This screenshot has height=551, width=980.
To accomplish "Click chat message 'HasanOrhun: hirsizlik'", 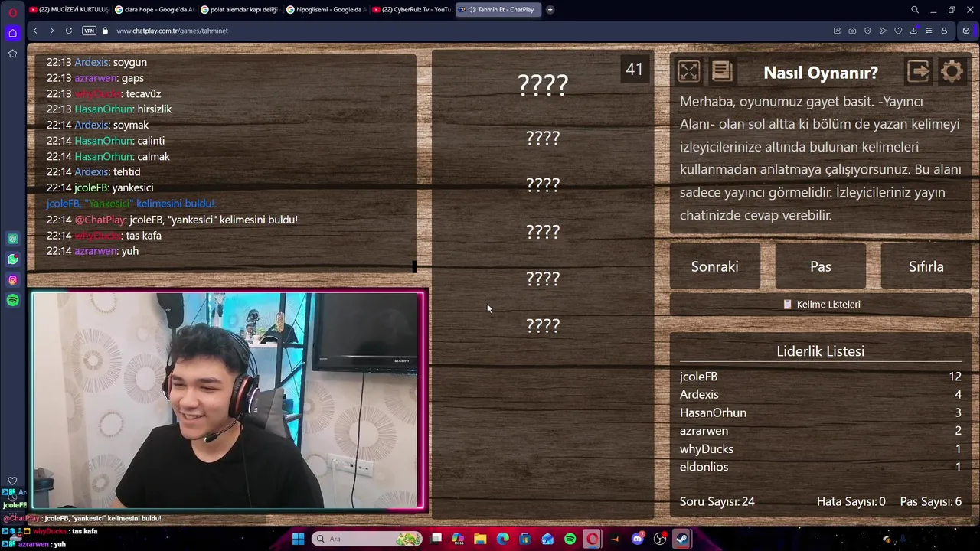I will click(x=109, y=109).
